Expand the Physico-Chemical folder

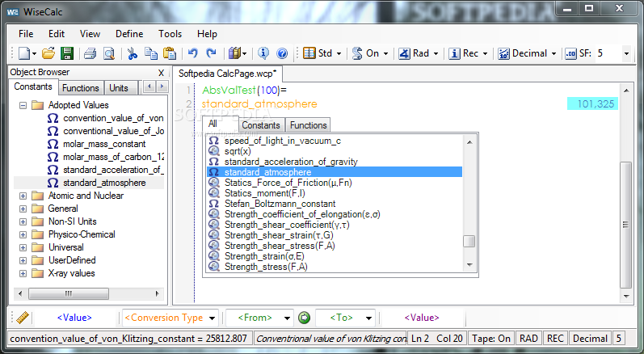coord(23,235)
